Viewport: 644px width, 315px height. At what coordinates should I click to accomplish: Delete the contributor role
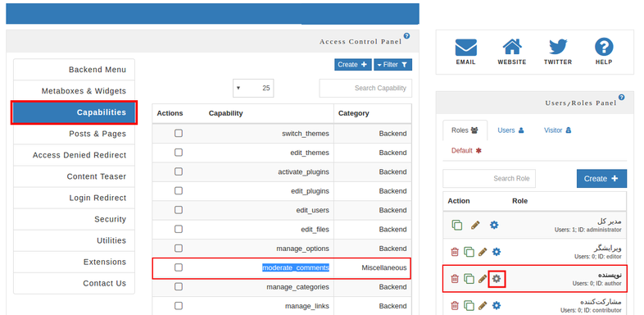pyautogui.click(x=455, y=305)
